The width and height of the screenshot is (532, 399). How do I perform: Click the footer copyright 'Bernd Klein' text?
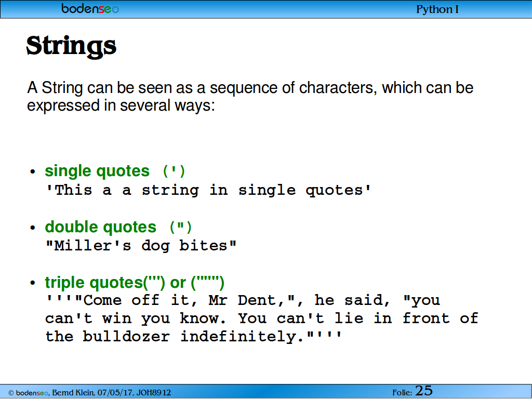(89, 393)
